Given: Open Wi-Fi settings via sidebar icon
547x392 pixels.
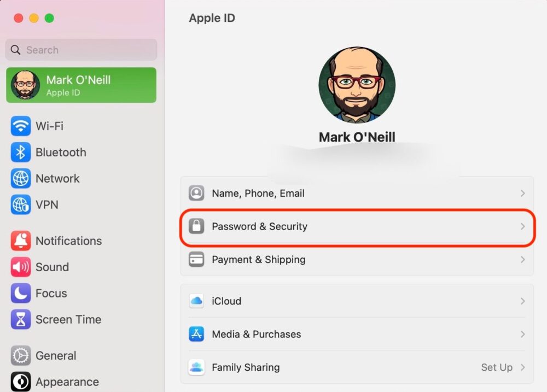Looking at the screenshot, I should click(x=20, y=126).
